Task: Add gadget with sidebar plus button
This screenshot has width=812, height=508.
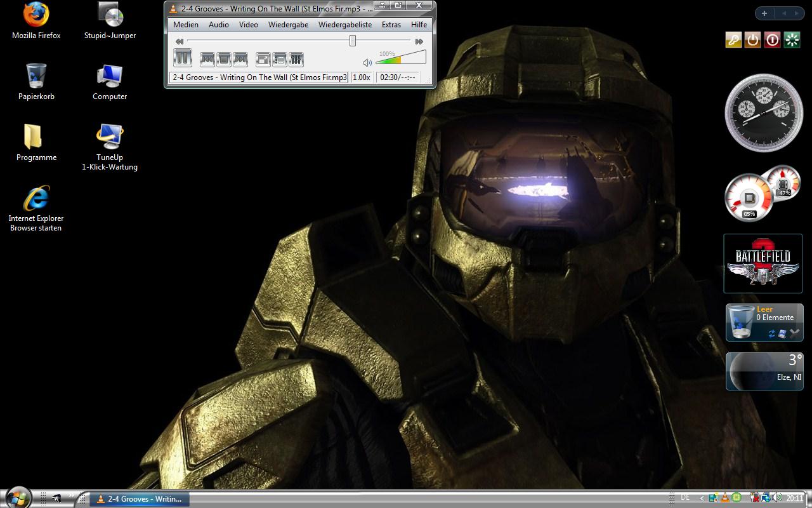Action: coord(764,13)
